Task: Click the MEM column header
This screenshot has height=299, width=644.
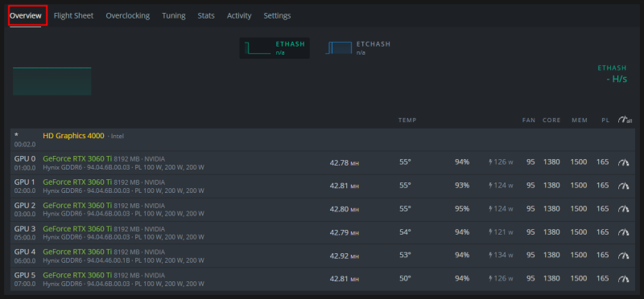Action: (x=580, y=121)
